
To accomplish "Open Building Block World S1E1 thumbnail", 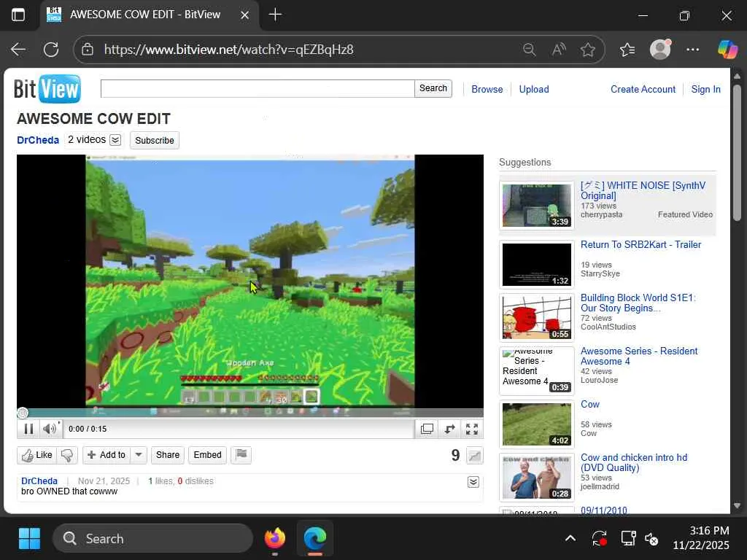I will 536,318.
